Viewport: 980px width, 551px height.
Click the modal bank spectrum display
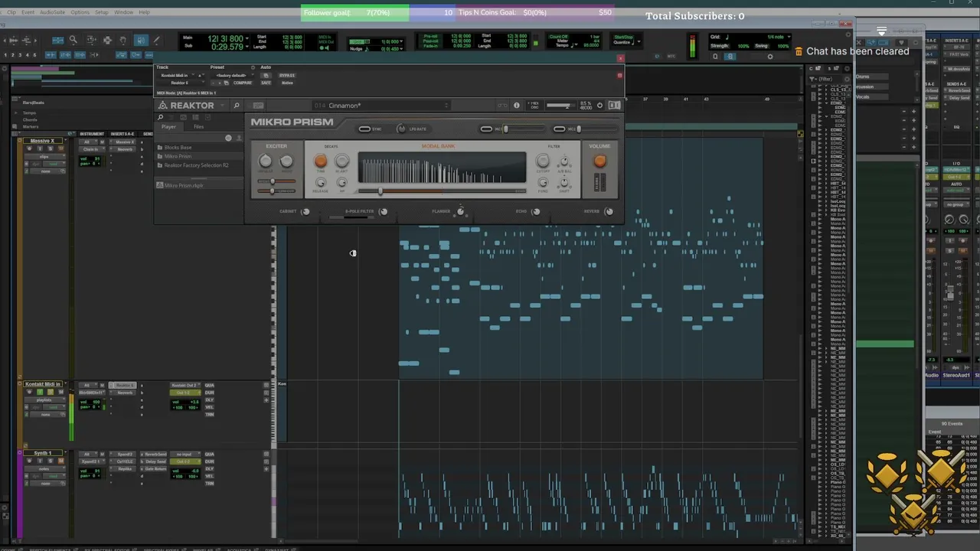pyautogui.click(x=442, y=168)
